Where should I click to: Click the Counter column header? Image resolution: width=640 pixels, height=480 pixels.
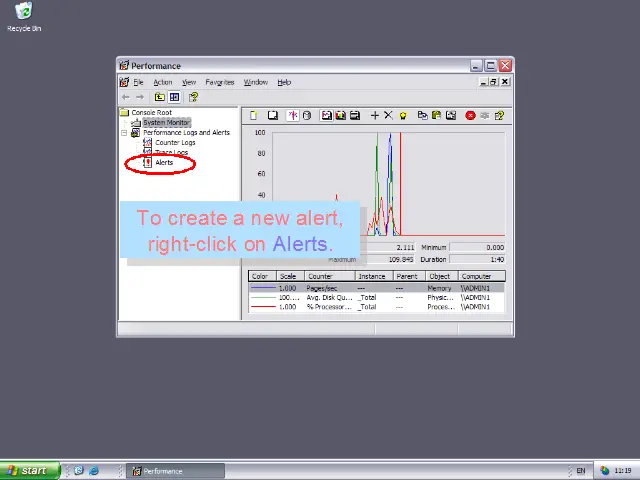[x=330, y=276]
